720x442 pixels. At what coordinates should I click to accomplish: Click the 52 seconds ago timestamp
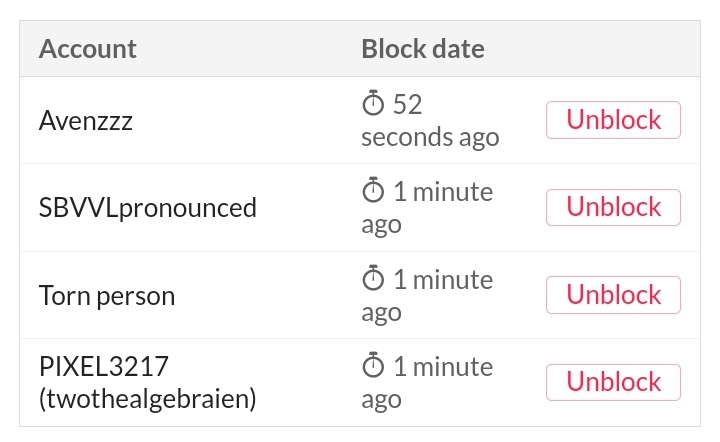[x=430, y=120]
